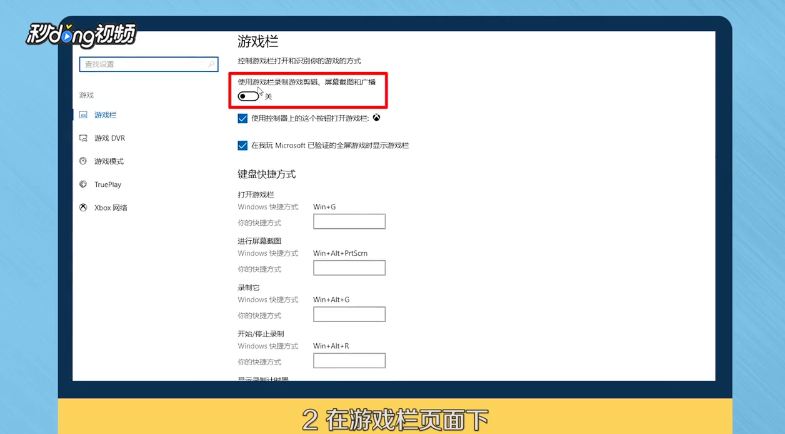The image size is (785, 434).
Task: Uncheck 使用控制器上的这个按钮打开游戏栏 checkbox
Action: (x=242, y=119)
